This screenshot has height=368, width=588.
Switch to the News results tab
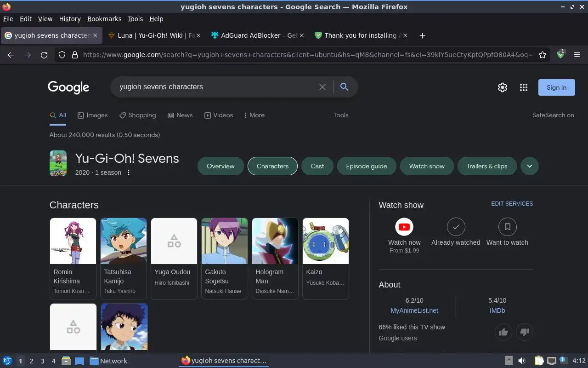[180, 115]
